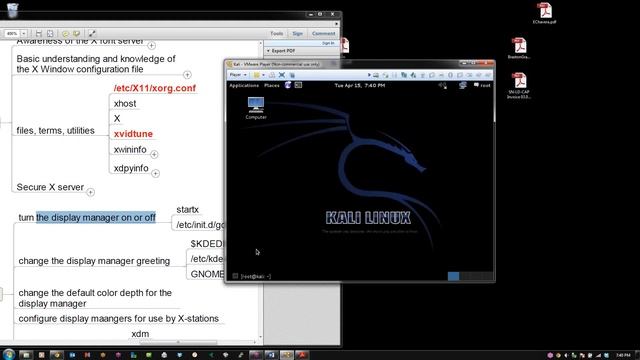640x360 pixels.
Task: Click VMware send Ctrl+Alt+Del icon
Action: tap(272, 75)
